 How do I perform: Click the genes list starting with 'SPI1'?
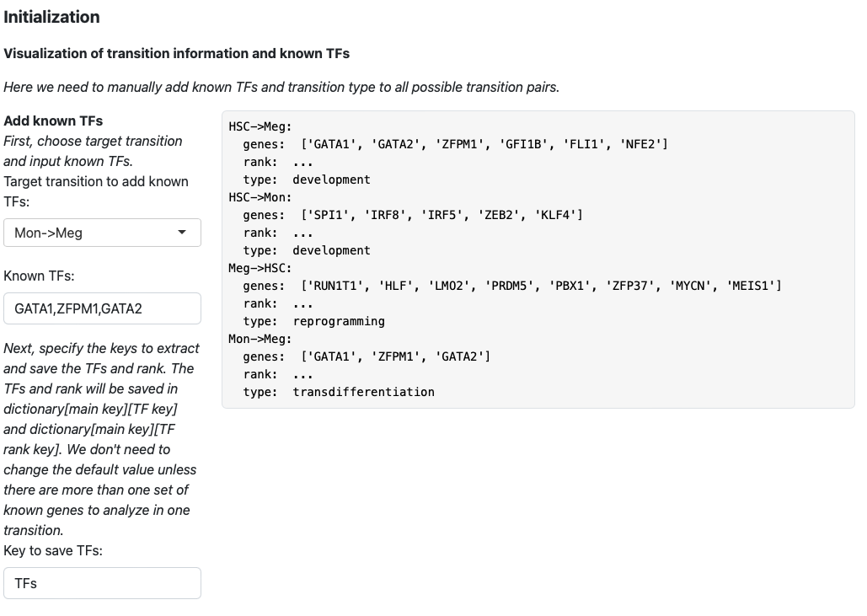point(442,215)
